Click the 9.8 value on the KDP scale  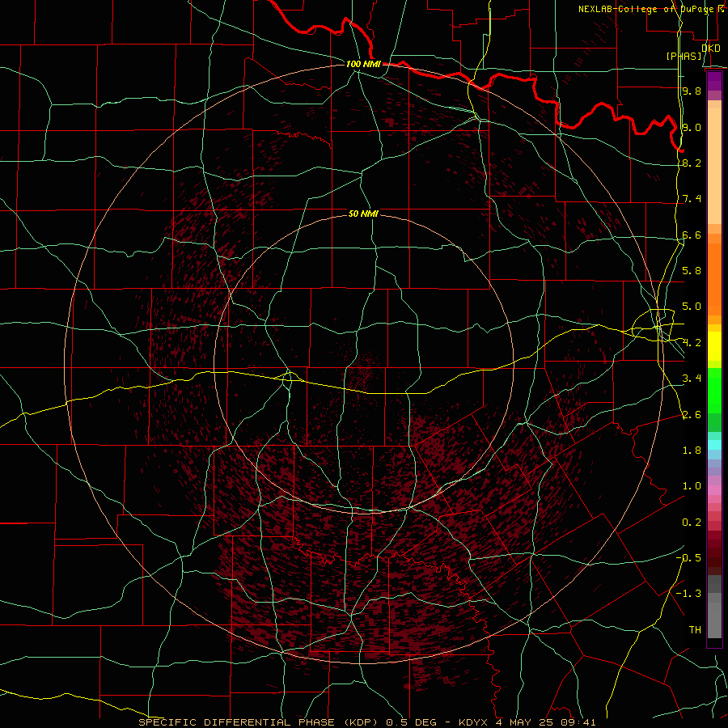click(x=692, y=91)
